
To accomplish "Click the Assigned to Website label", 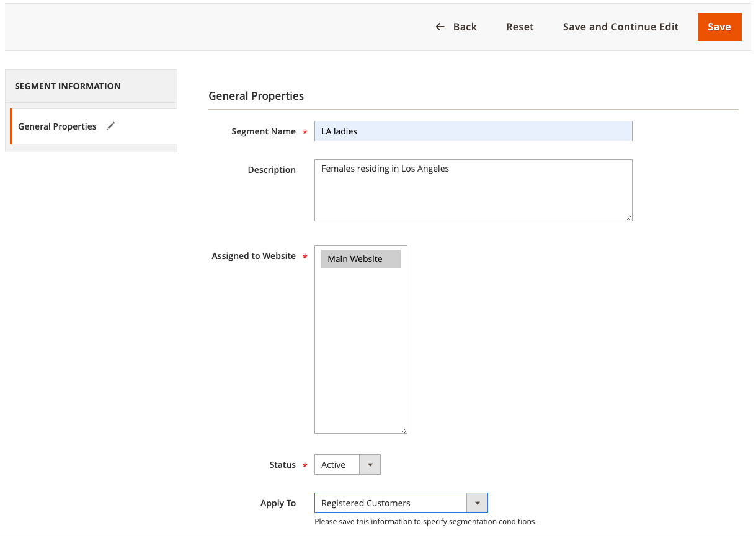I will point(254,256).
